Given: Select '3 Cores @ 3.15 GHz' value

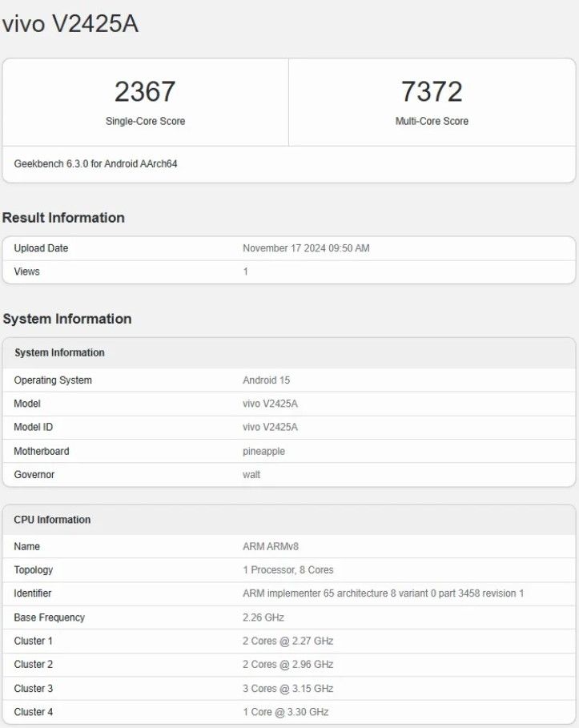Looking at the screenshot, I should click(287, 689).
